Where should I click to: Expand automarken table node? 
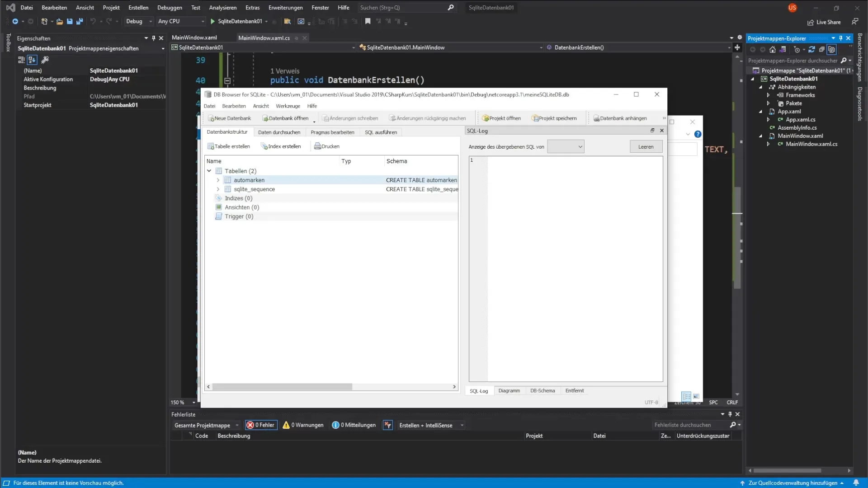[x=218, y=180]
